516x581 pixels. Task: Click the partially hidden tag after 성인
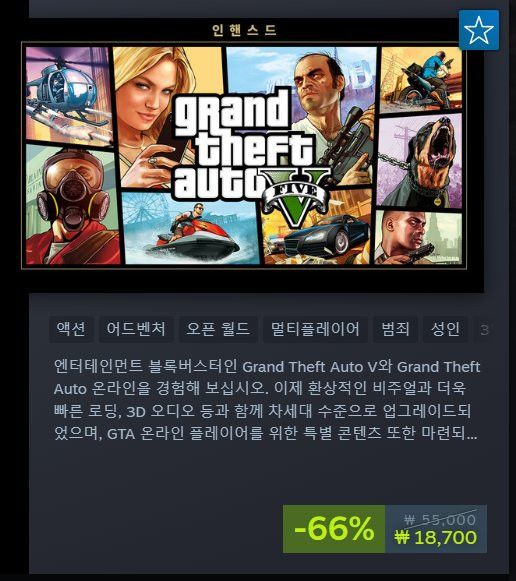(x=484, y=329)
